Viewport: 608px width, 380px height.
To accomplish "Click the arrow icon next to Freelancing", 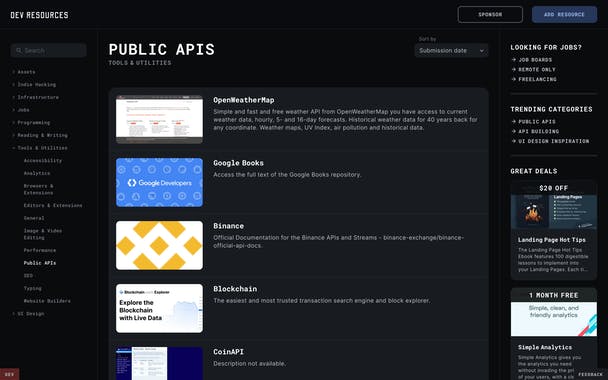I will click(x=514, y=79).
